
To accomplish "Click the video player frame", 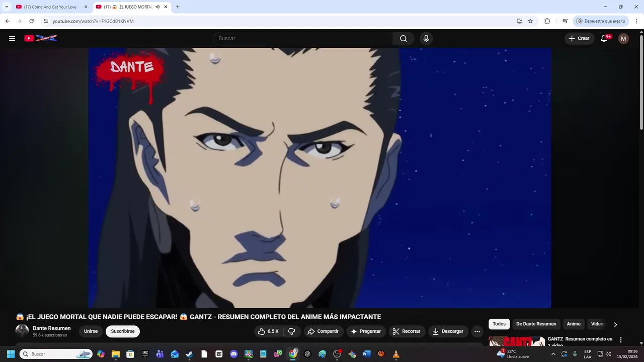I will 319,177.
